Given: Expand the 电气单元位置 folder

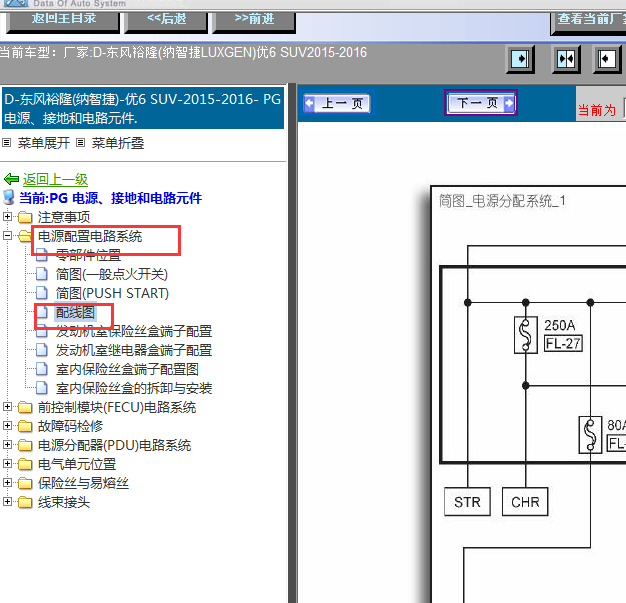Looking at the screenshot, I should pyautogui.click(x=7, y=464).
